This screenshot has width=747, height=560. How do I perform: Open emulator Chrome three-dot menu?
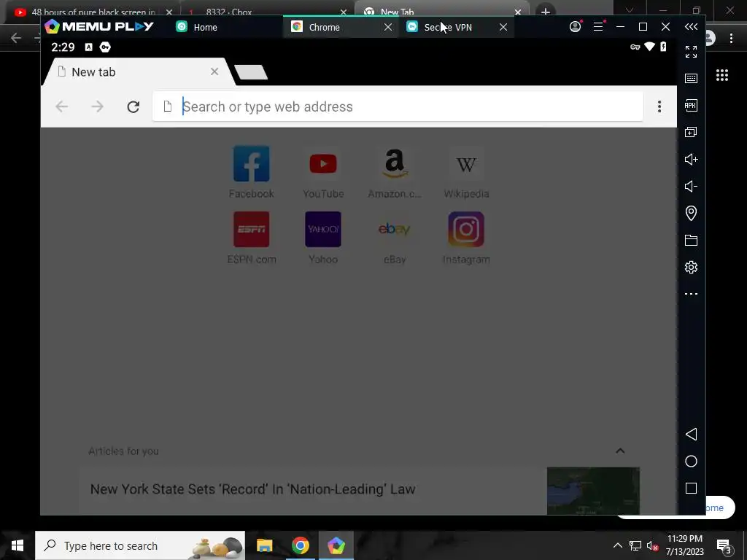click(x=659, y=106)
